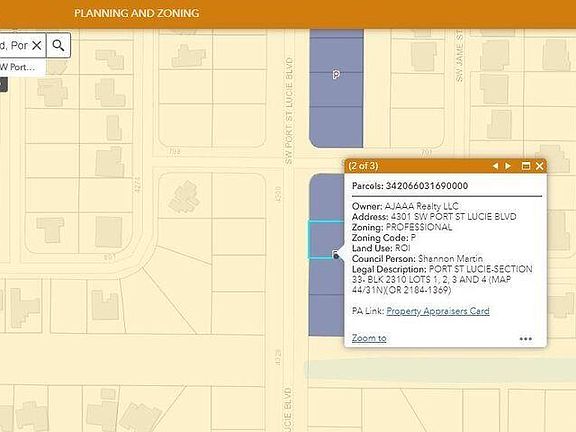
Task: Maximize the parcel info popup
Action: pyautogui.click(x=526, y=166)
